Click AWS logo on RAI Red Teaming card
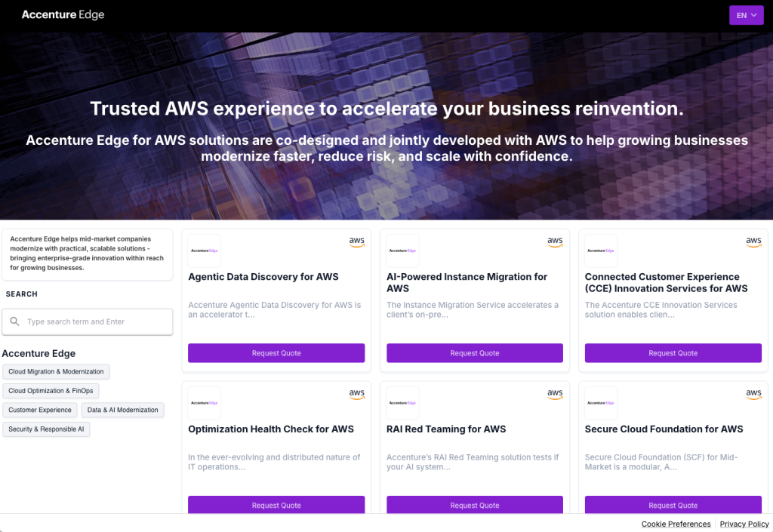This screenshot has height=532, width=773. (555, 394)
